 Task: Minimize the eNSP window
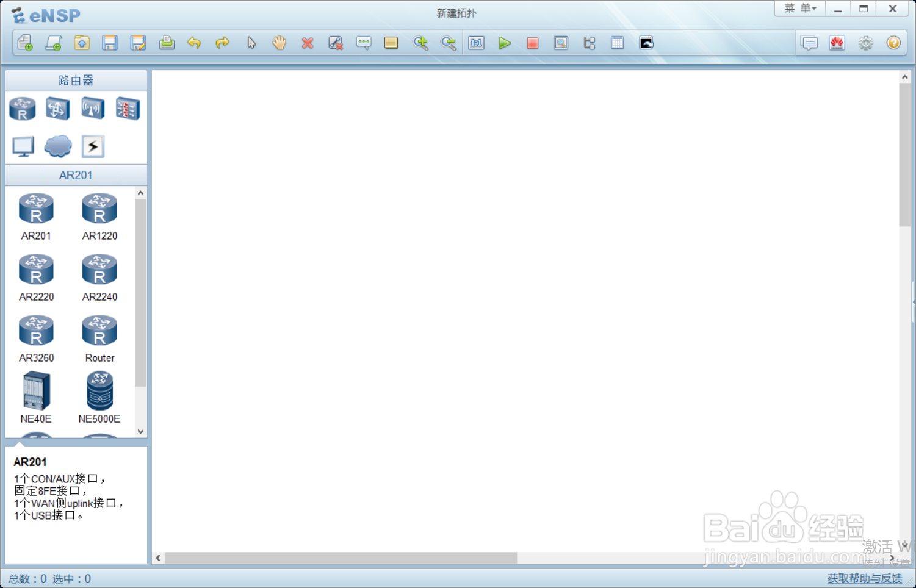pos(838,9)
